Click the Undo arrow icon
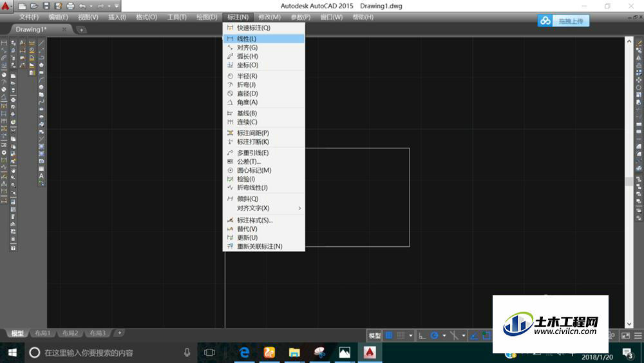Viewport: 644px width, 363px height. [82, 6]
